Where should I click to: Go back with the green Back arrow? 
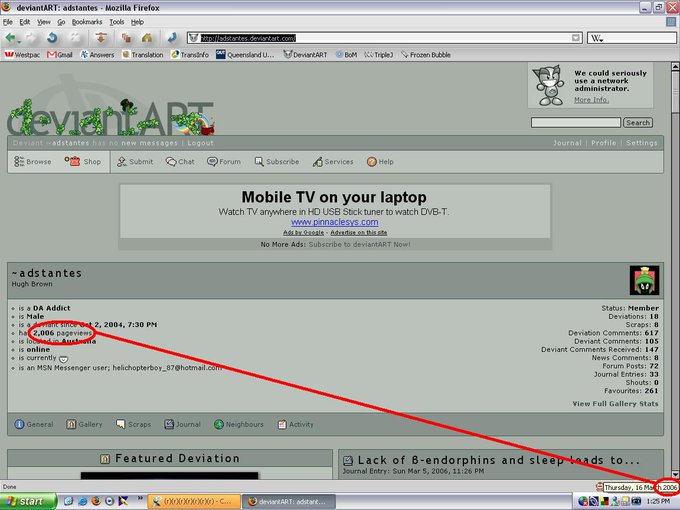pos(10,38)
